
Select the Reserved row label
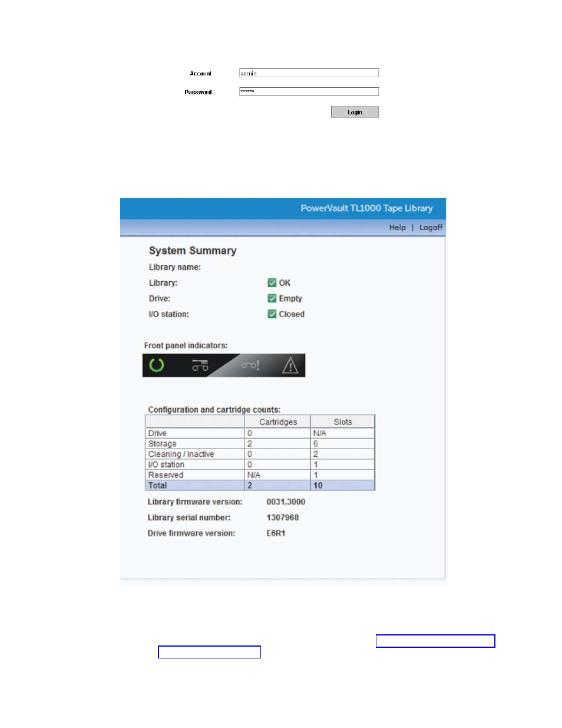166,475
